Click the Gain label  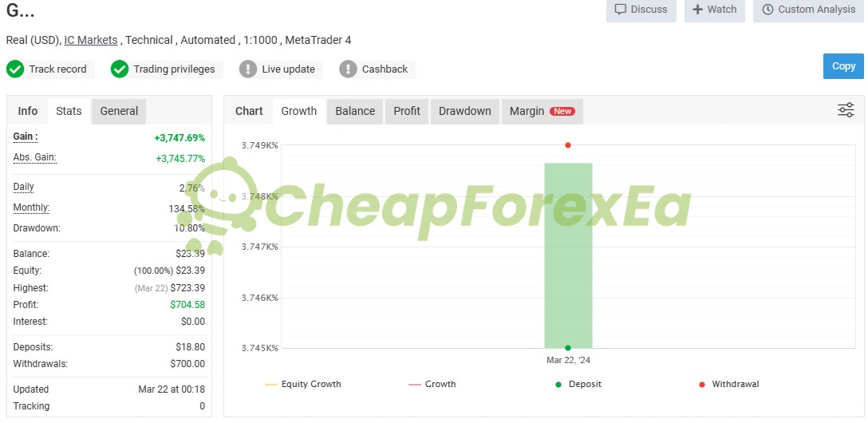[x=26, y=136]
